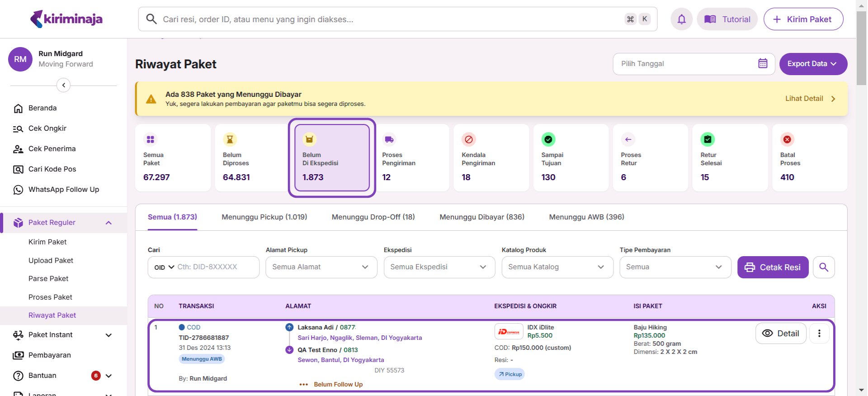This screenshot has width=868, height=396.
Task: Open the Export Data dropdown button
Action: coord(812,64)
